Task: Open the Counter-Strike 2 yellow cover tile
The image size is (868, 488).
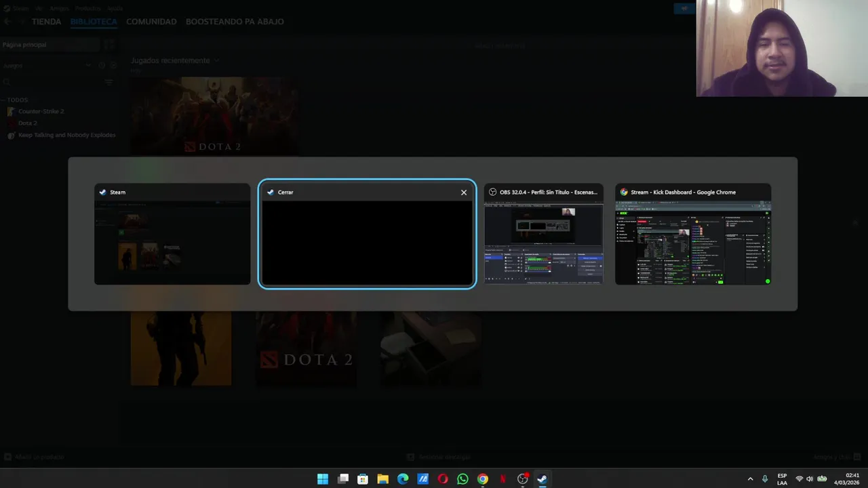Action: pos(181,348)
